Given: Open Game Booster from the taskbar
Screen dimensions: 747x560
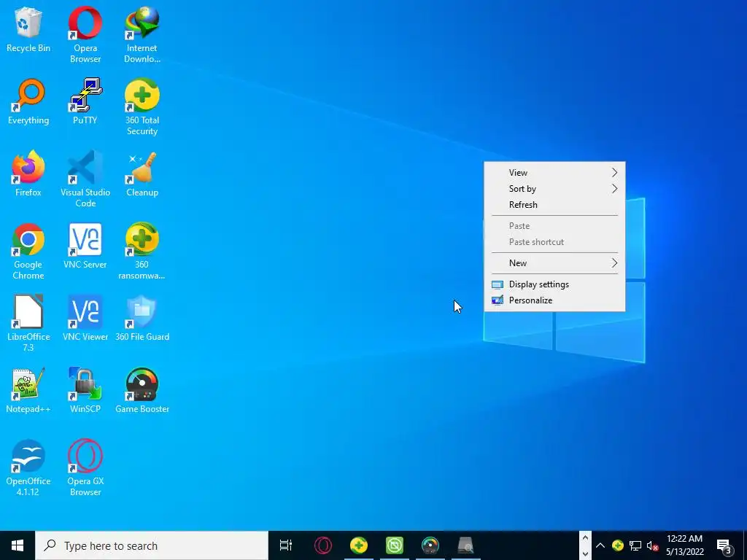Looking at the screenshot, I should (x=430, y=545).
